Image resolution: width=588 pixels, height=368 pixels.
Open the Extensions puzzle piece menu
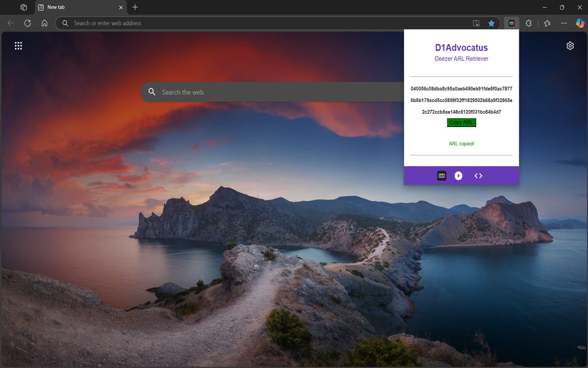pos(529,23)
